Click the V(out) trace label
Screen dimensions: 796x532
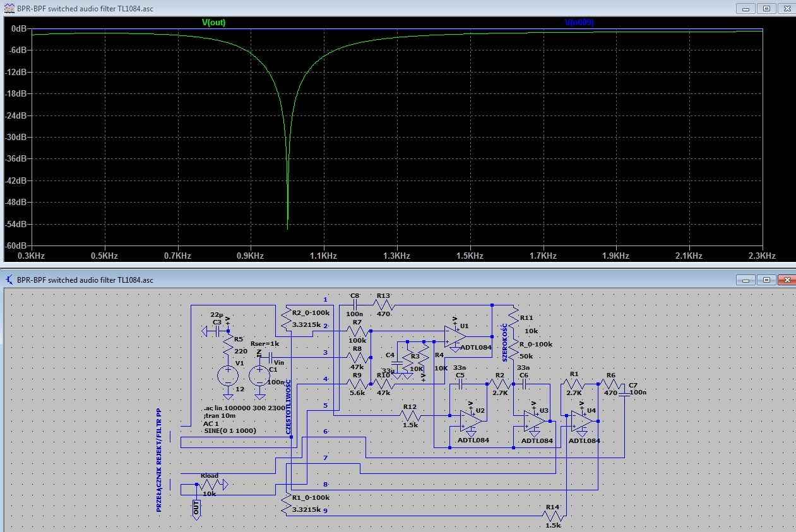tap(213, 22)
